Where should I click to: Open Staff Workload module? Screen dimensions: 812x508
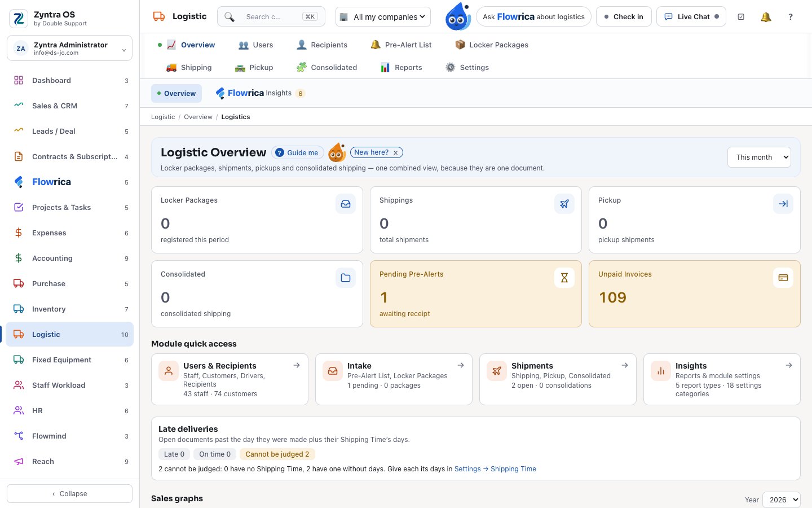[69, 385]
